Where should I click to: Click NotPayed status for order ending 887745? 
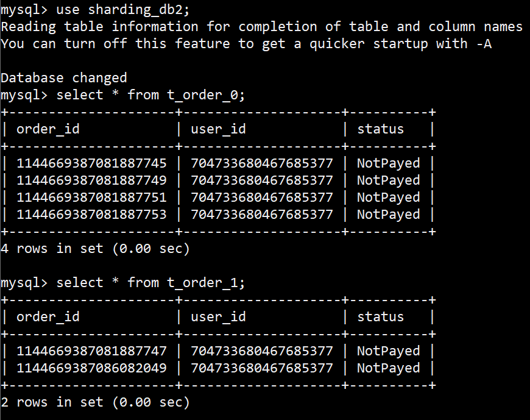point(388,163)
